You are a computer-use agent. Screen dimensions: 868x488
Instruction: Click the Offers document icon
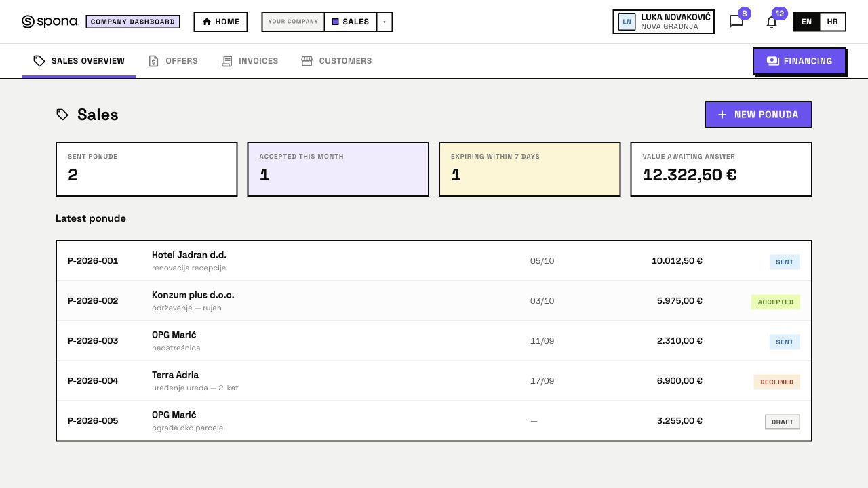pyautogui.click(x=154, y=61)
